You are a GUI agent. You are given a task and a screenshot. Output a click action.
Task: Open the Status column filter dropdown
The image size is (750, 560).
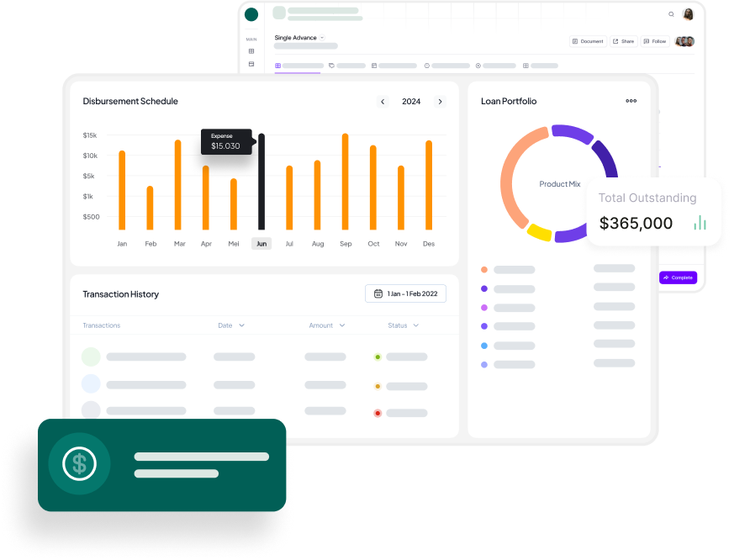point(416,325)
